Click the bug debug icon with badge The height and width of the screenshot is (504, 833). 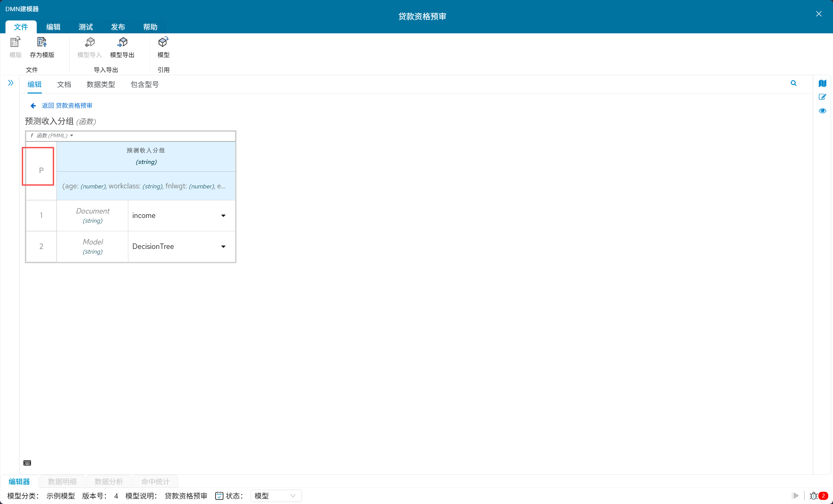814,496
